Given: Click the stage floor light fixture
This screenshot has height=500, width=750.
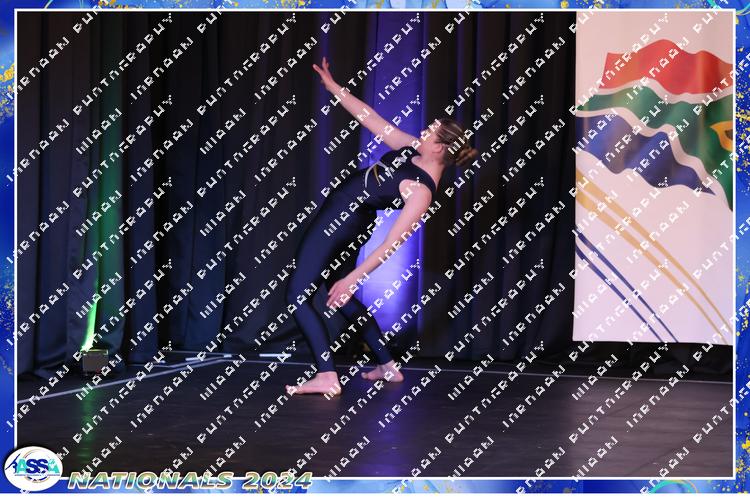Looking at the screenshot, I should click(x=96, y=359).
